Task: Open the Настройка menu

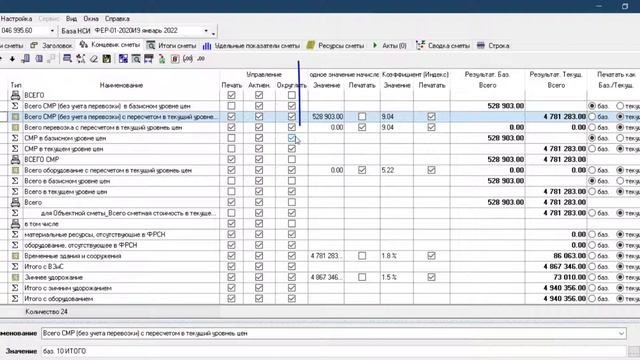Action: point(16,19)
